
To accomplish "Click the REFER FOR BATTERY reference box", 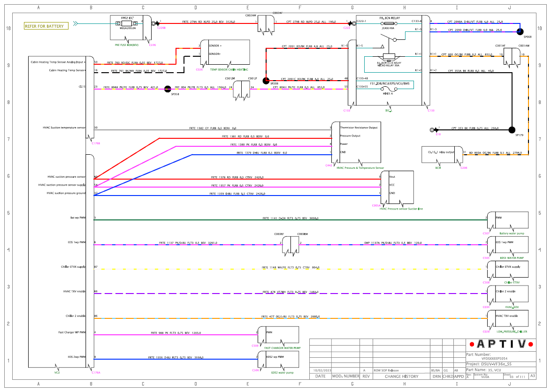I will (46, 26).
